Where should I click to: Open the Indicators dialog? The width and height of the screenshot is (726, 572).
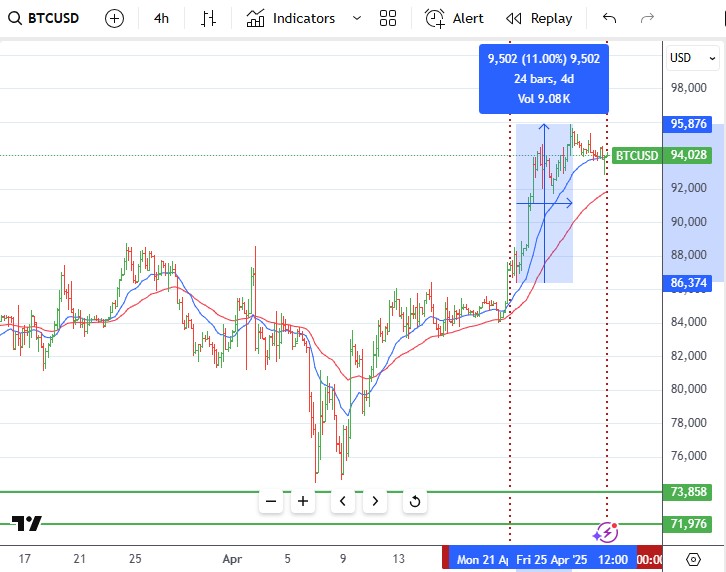point(290,19)
